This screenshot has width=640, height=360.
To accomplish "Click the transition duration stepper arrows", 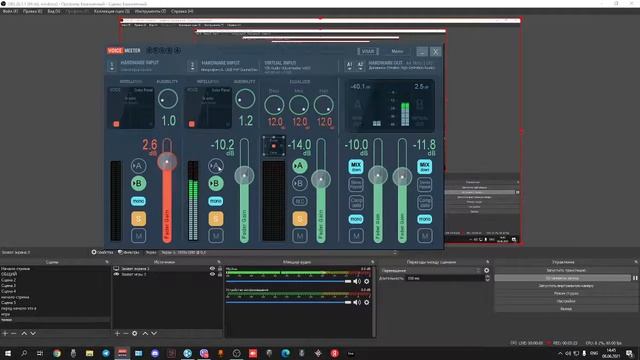I will 487,278.
